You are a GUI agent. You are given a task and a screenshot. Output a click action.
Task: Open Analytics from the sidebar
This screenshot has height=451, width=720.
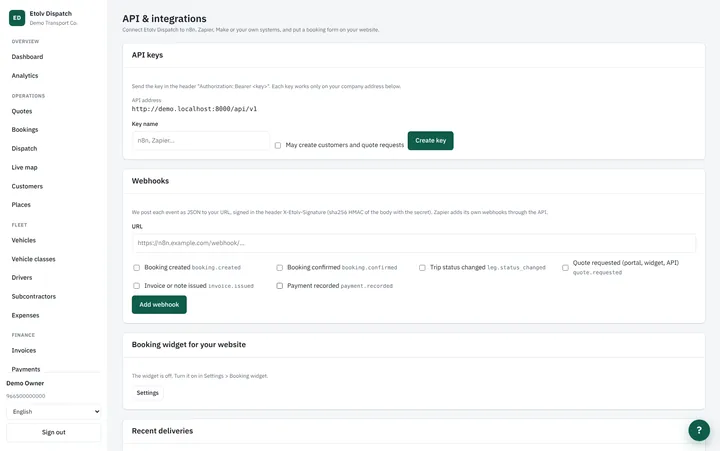coord(25,75)
